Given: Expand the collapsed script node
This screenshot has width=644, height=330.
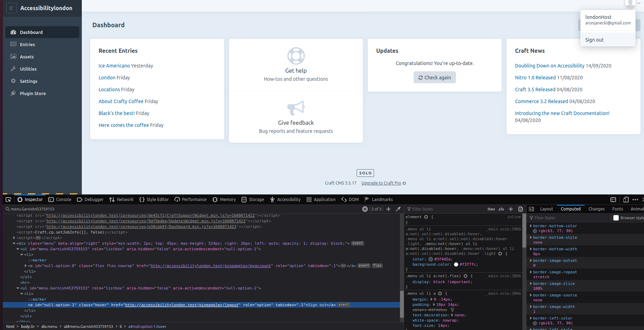Looking at the screenshot, I should [x=14, y=238].
